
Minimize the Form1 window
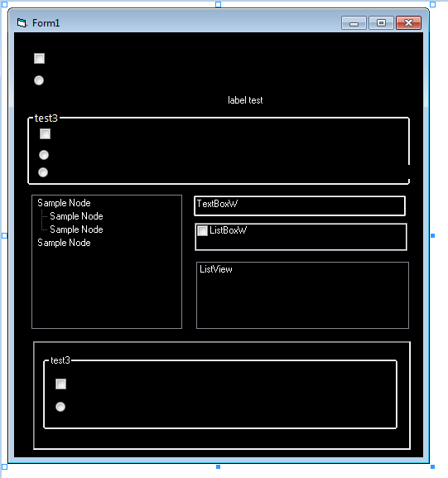[354, 23]
